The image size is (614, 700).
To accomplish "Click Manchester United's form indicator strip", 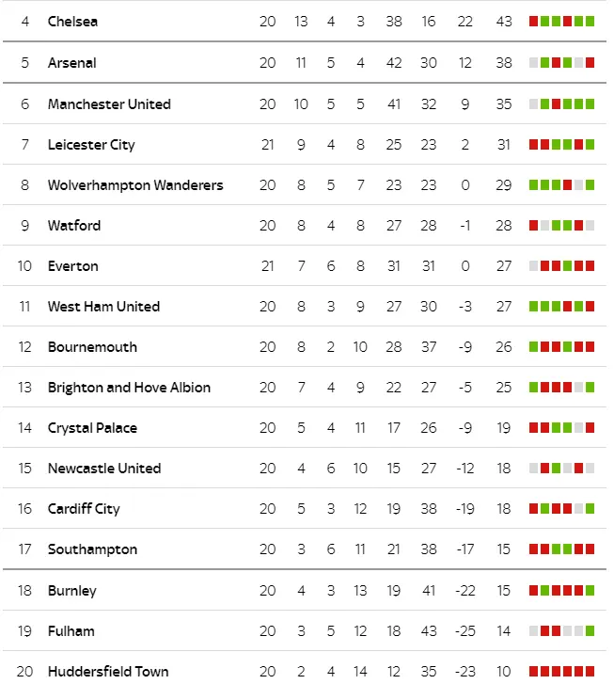I will [561, 103].
